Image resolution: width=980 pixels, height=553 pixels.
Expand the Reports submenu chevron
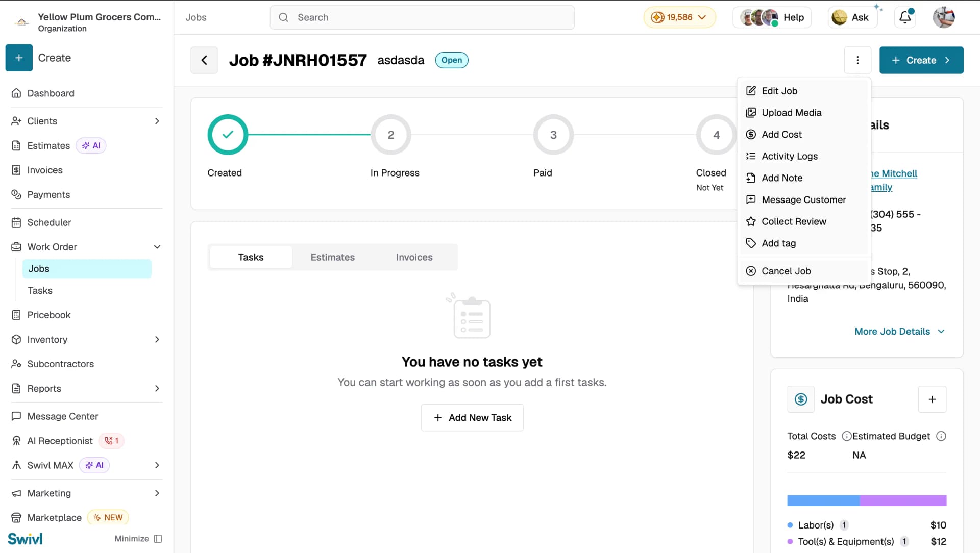(157, 389)
